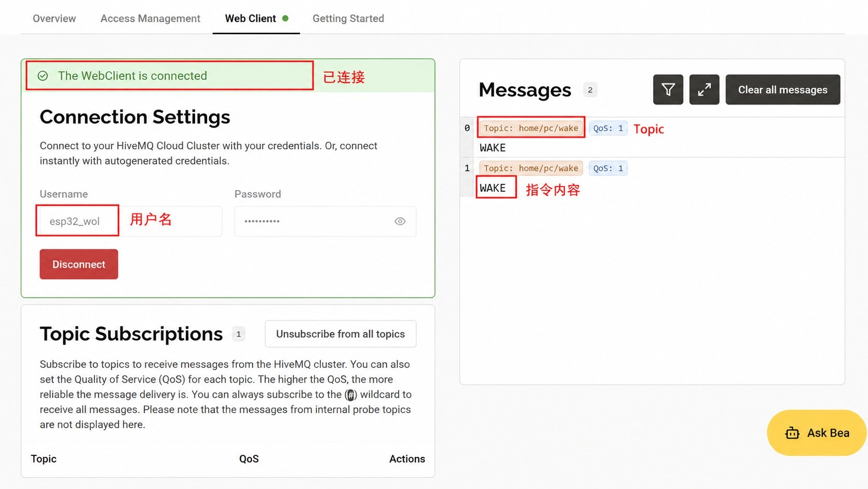Click the green check icon in the connected banner
The width and height of the screenshot is (868, 489).
coord(43,76)
